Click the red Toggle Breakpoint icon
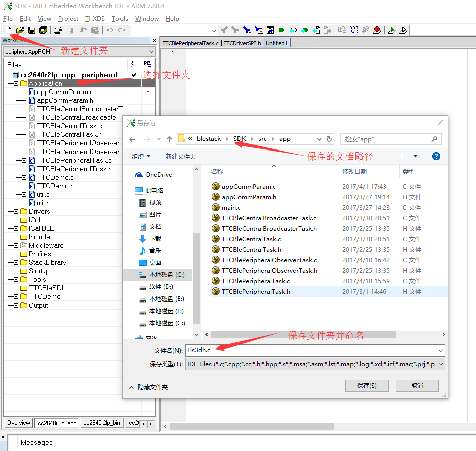 (x=377, y=30)
